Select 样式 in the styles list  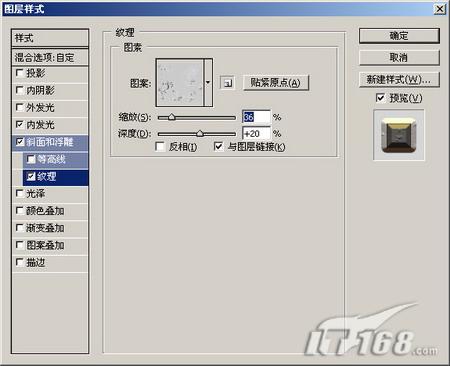click(50, 38)
